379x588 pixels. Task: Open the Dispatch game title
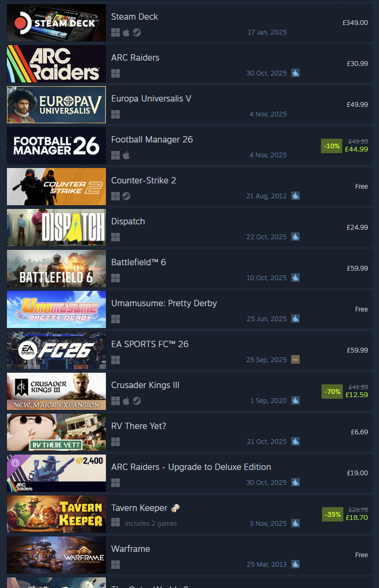[x=128, y=222]
